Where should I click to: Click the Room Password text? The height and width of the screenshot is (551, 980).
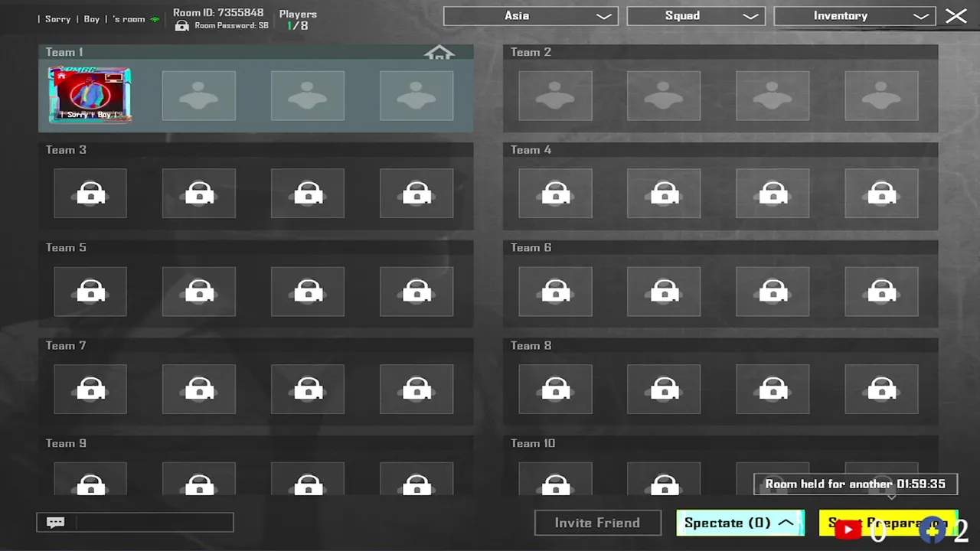(x=231, y=25)
